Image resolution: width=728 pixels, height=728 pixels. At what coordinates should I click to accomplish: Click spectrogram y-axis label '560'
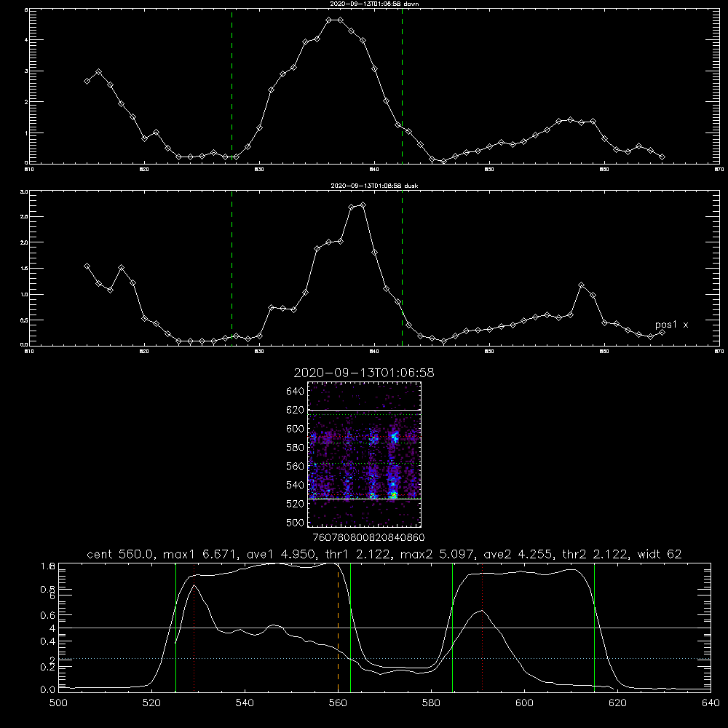click(296, 466)
